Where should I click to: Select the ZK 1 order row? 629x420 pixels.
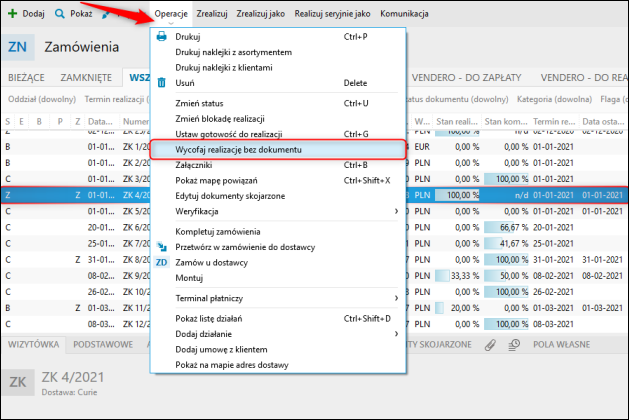(x=314, y=147)
